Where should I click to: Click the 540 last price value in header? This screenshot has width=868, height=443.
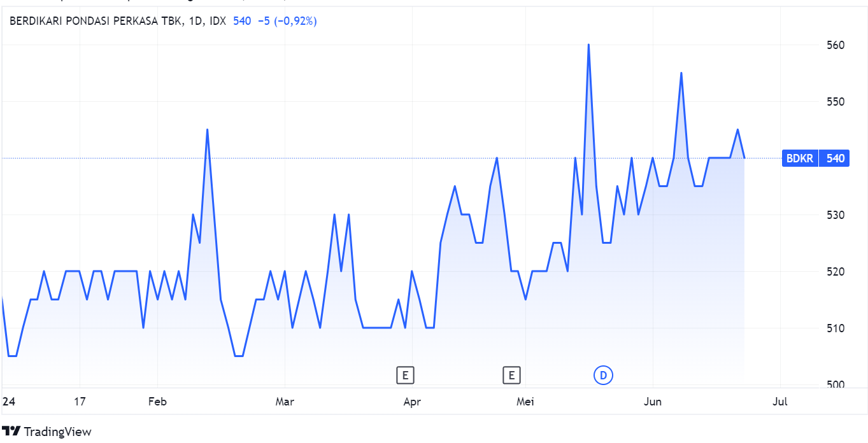click(242, 21)
